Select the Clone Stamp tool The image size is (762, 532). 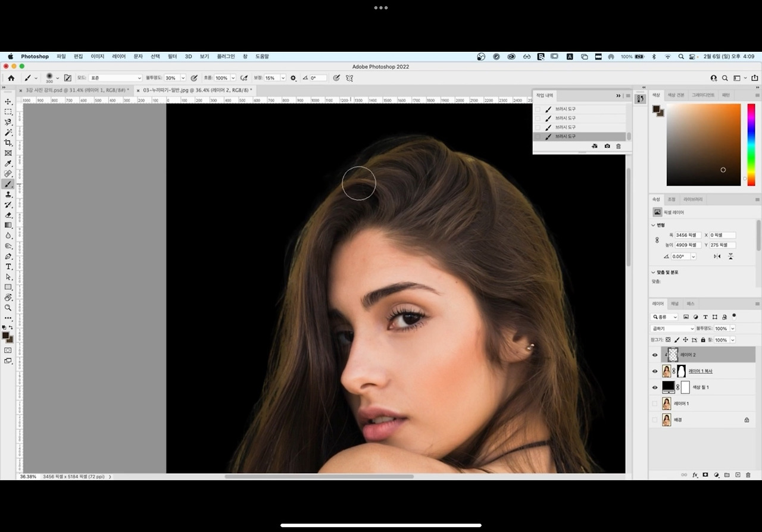point(8,195)
